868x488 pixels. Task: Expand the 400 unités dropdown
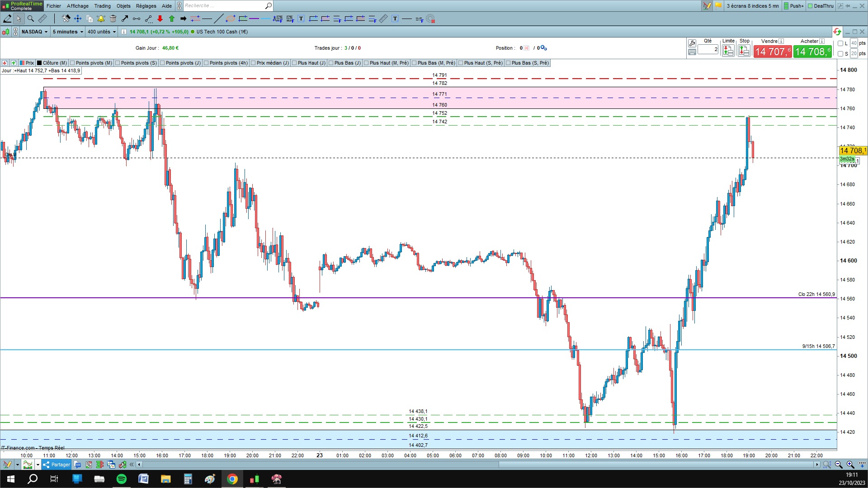point(102,32)
